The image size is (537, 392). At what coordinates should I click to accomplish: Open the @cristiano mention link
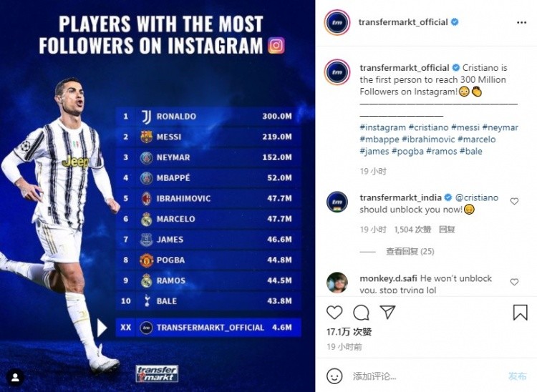[x=477, y=197]
